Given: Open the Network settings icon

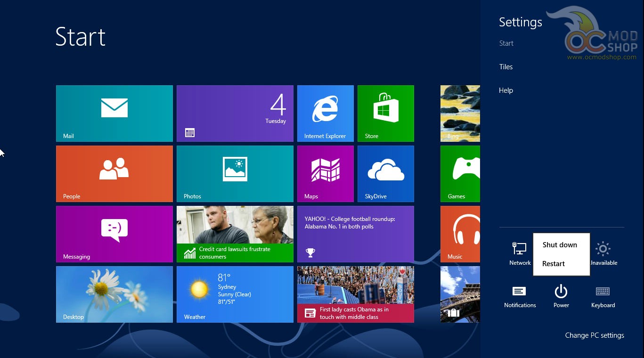Looking at the screenshot, I should coord(520,253).
